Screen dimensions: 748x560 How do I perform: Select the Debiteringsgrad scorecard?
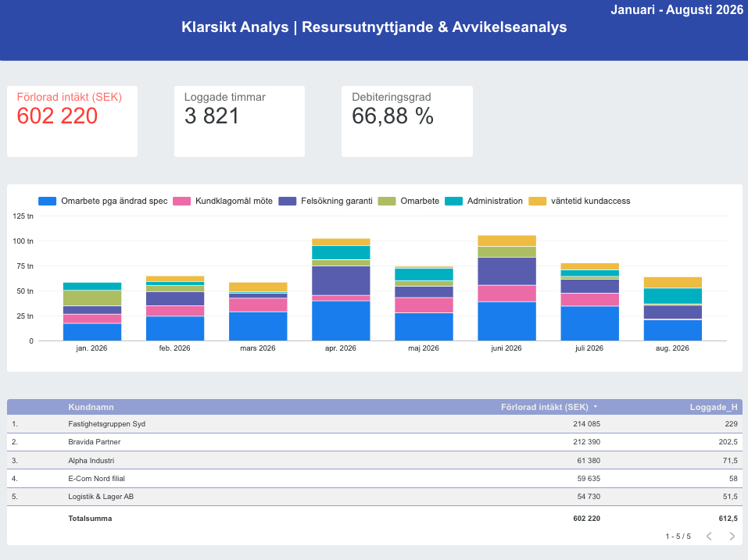[x=407, y=121]
